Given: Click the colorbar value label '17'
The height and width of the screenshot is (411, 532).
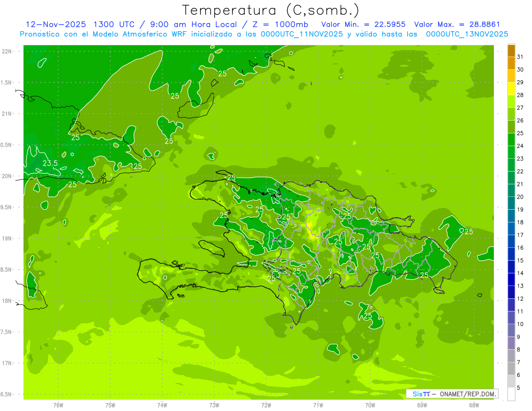Looking at the screenshot, I should coord(520,235).
